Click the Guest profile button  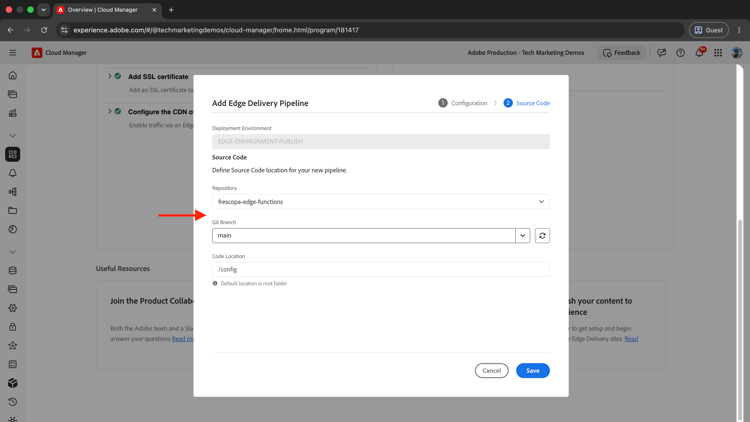(708, 30)
